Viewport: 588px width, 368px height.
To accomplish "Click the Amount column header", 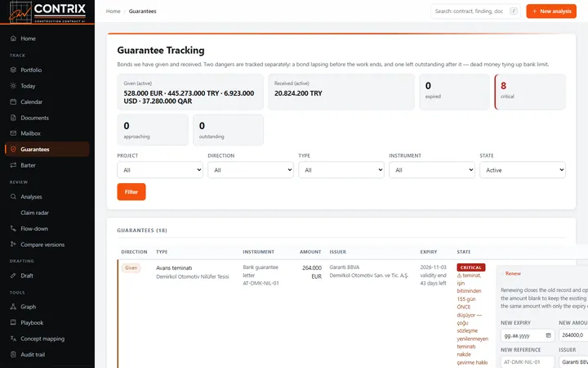I will (310, 252).
